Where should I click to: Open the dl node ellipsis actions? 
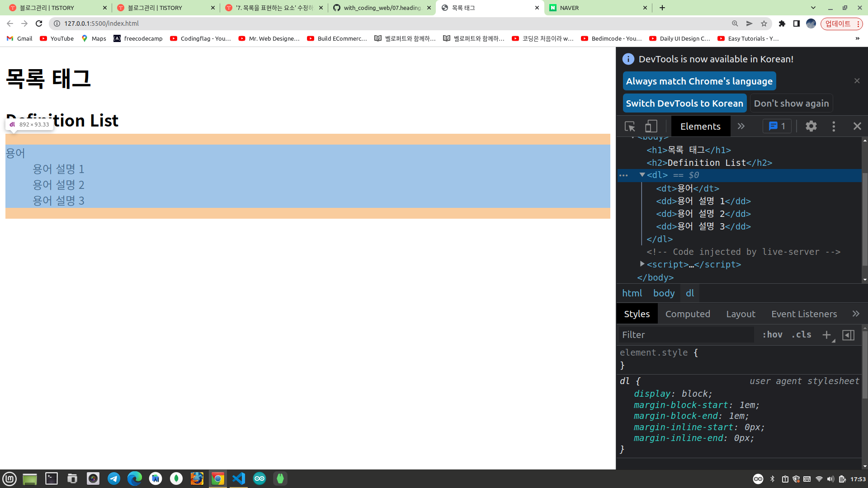click(x=623, y=175)
